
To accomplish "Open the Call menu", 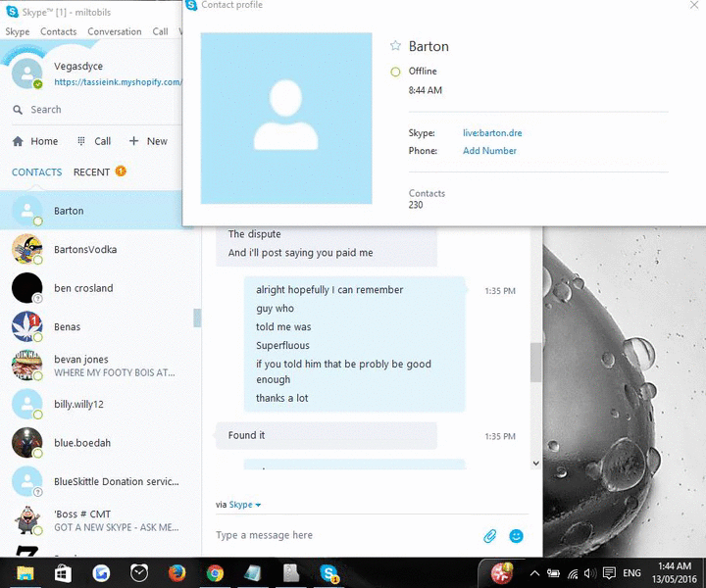I will [x=160, y=31].
